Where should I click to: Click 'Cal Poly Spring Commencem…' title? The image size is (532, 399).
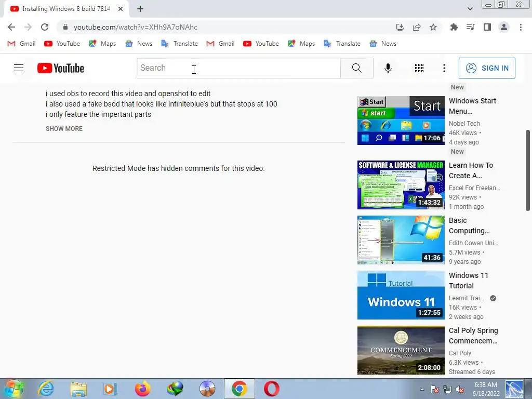click(x=473, y=336)
